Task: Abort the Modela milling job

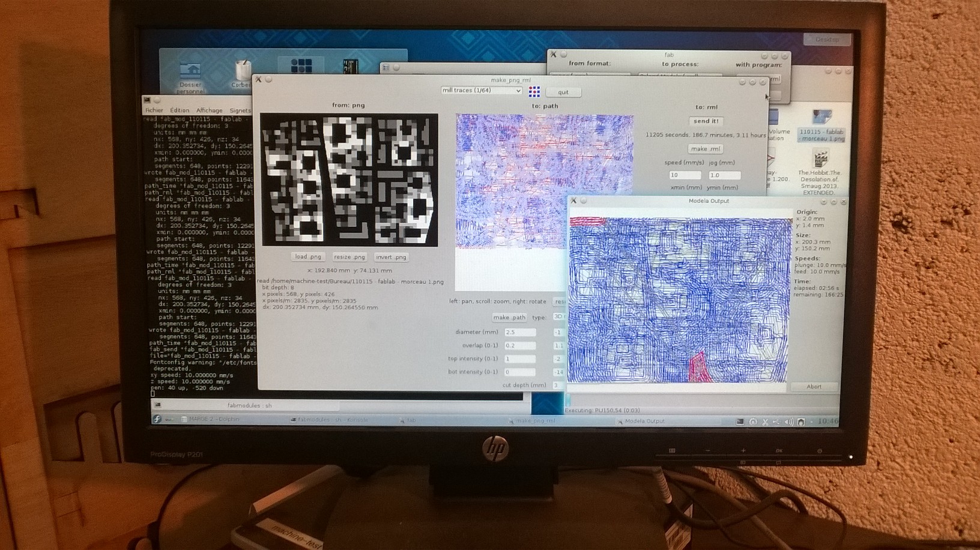Action: [814, 387]
